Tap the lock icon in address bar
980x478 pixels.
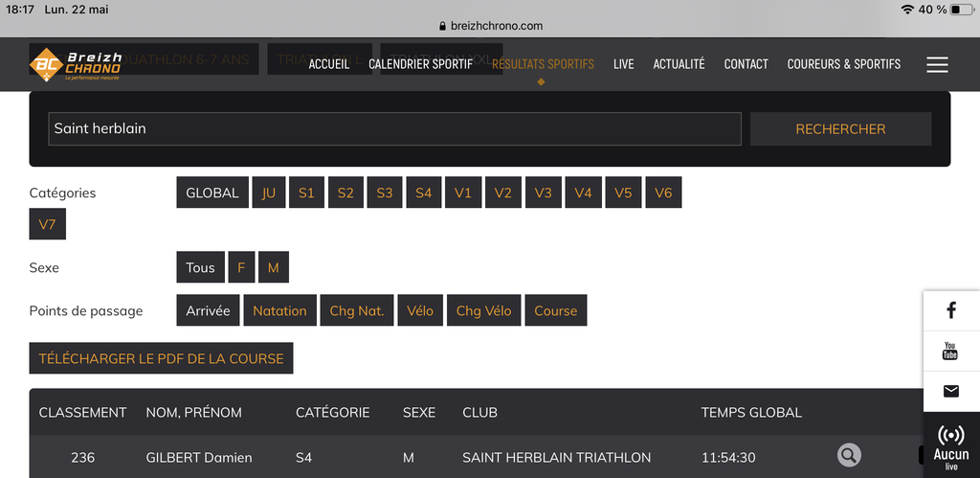click(442, 27)
